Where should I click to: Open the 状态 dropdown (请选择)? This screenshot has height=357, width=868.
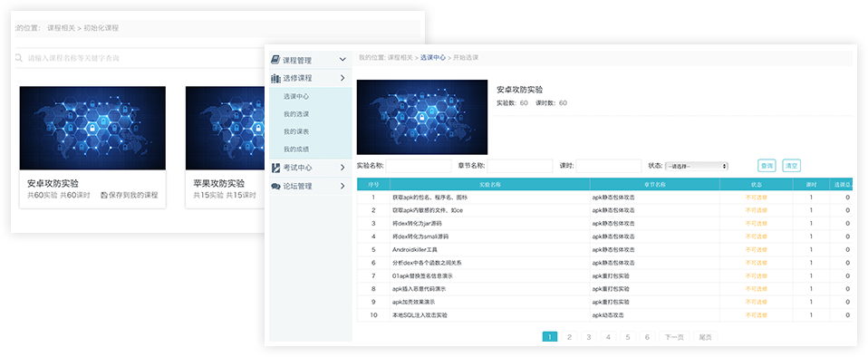coord(697,166)
